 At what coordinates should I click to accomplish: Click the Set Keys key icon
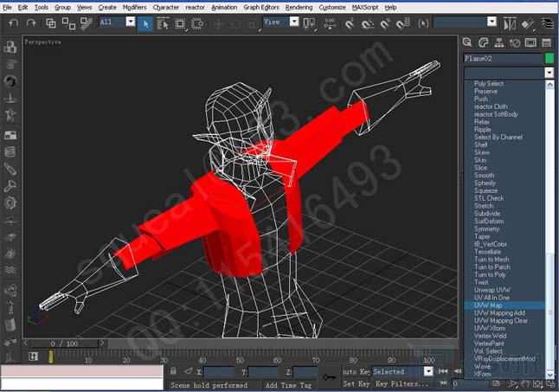tap(329, 376)
